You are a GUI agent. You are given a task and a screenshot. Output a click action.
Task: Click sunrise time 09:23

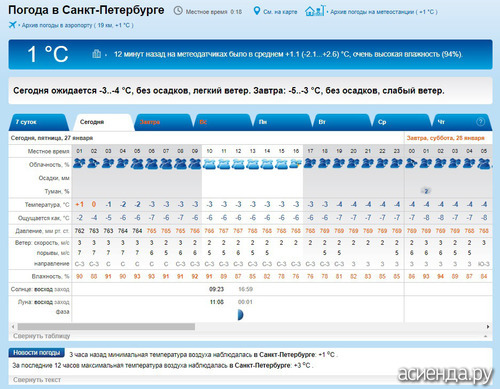coord(216,289)
